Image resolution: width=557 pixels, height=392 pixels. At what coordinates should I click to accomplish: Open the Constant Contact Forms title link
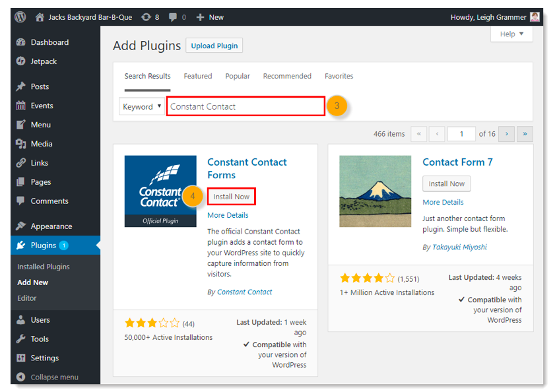point(247,168)
